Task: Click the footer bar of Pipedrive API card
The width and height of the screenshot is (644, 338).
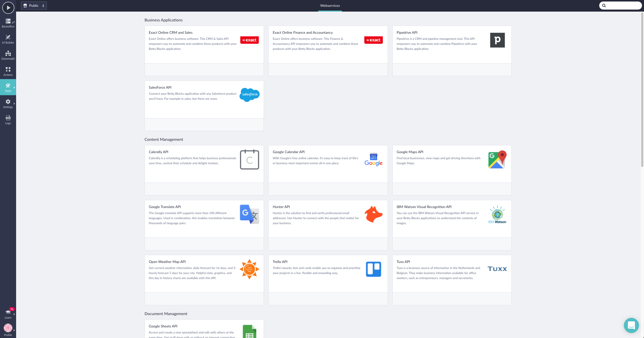Action: click(452, 70)
